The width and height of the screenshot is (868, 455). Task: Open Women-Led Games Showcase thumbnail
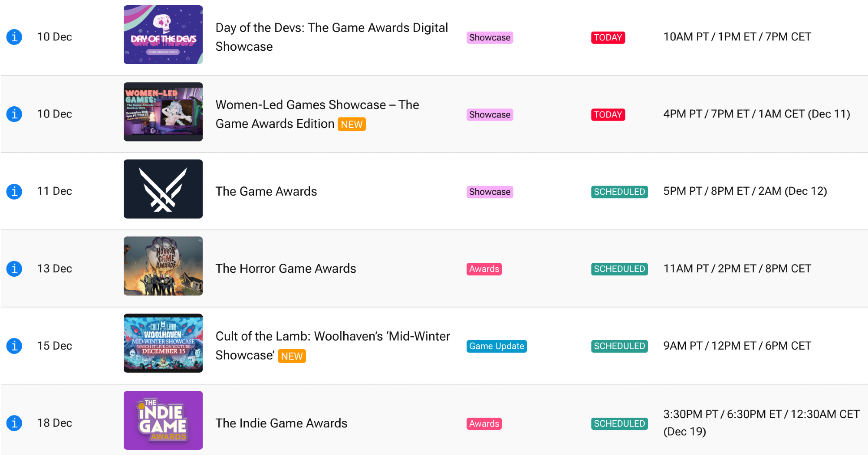tap(163, 112)
